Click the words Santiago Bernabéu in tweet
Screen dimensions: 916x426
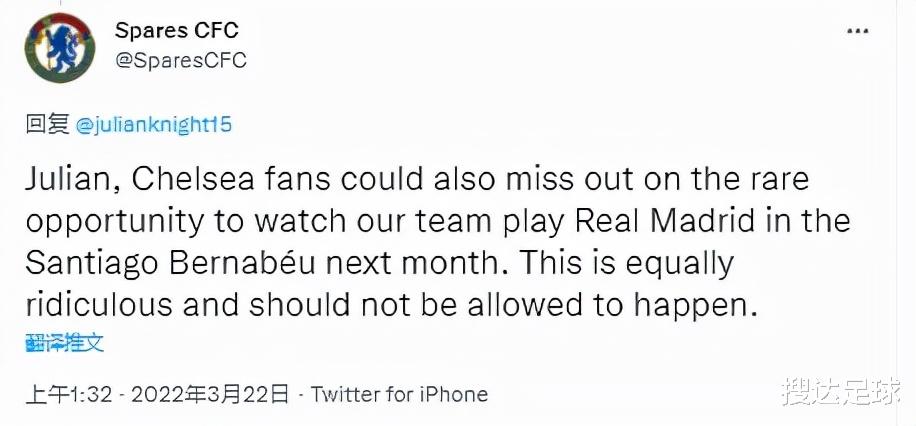(x=171, y=265)
